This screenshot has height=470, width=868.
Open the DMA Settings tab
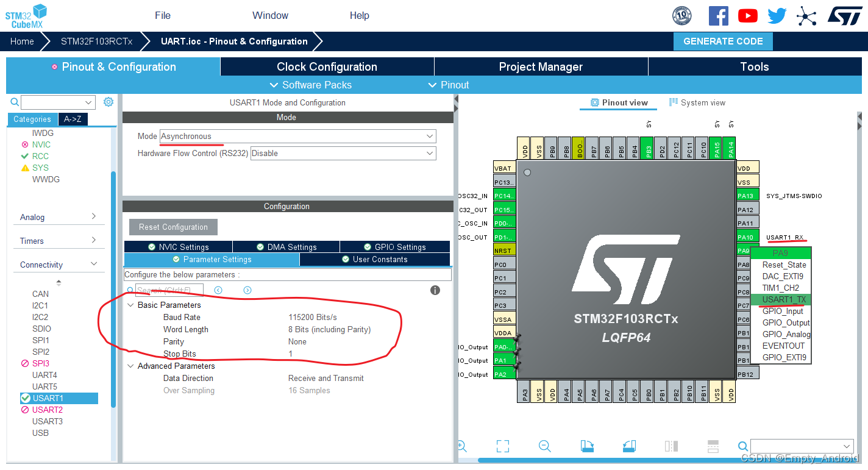286,247
